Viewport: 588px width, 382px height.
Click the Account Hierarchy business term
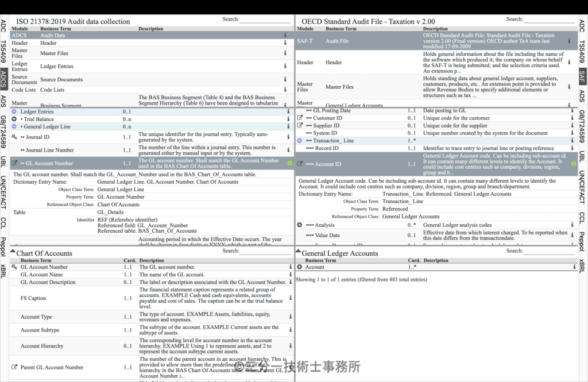(x=42, y=346)
